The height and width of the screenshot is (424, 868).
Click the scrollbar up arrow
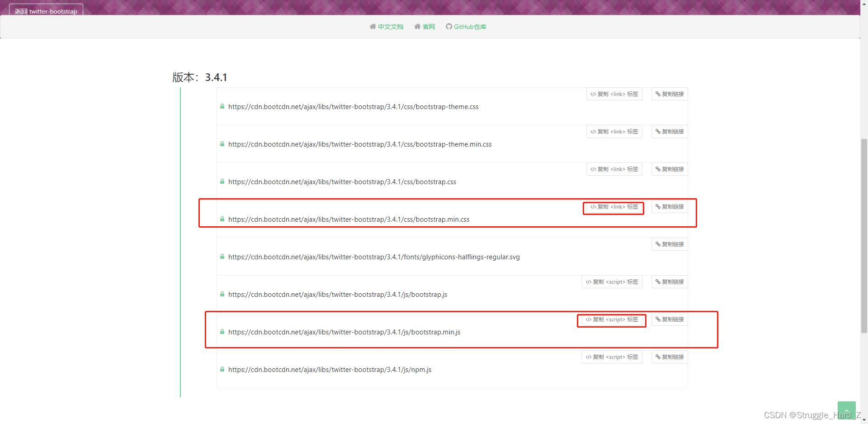[864, 3]
